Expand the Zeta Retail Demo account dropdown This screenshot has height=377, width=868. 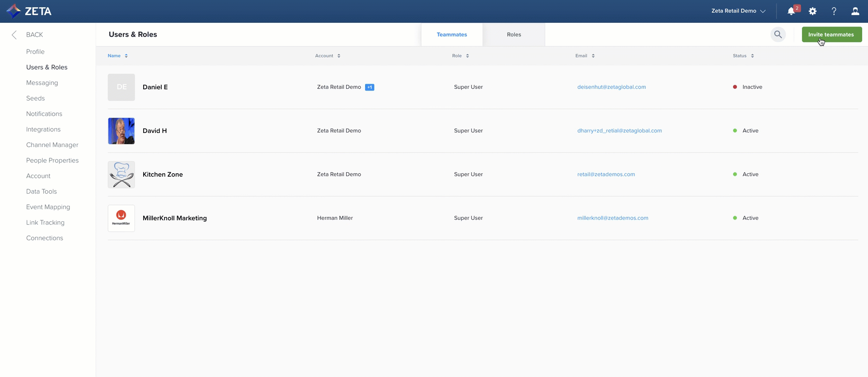click(738, 11)
